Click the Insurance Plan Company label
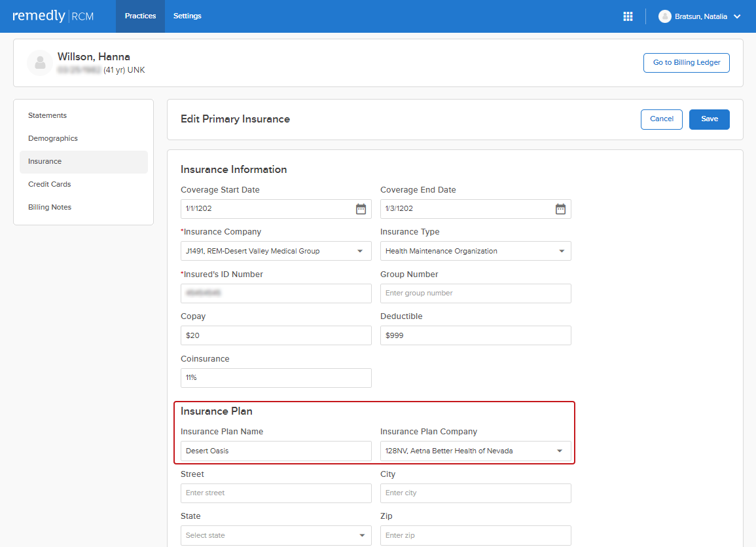Screen dimensions: 756x547 pyautogui.click(x=429, y=432)
